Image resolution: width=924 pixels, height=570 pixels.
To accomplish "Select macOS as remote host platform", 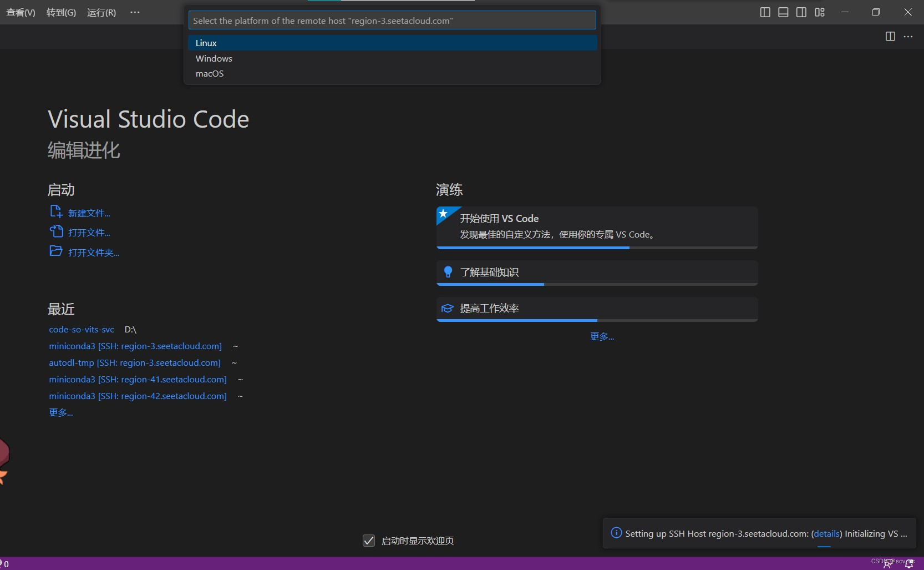I will (392, 73).
